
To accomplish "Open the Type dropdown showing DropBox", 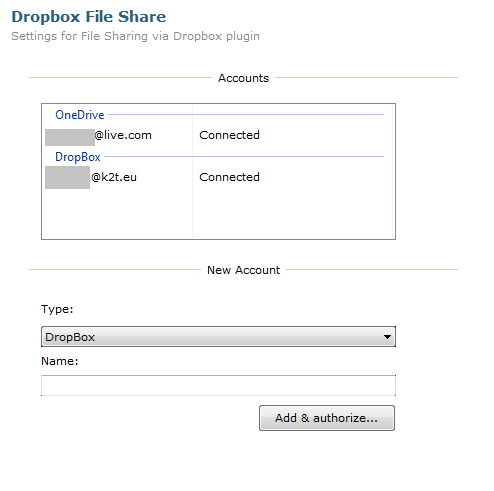I will click(x=218, y=337).
